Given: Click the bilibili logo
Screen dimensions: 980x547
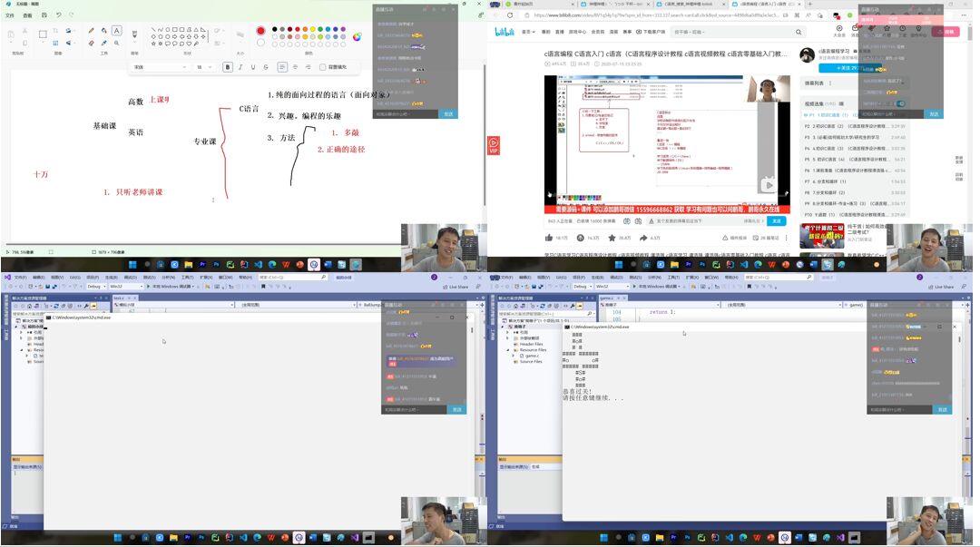Looking at the screenshot, I should click(x=504, y=32).
